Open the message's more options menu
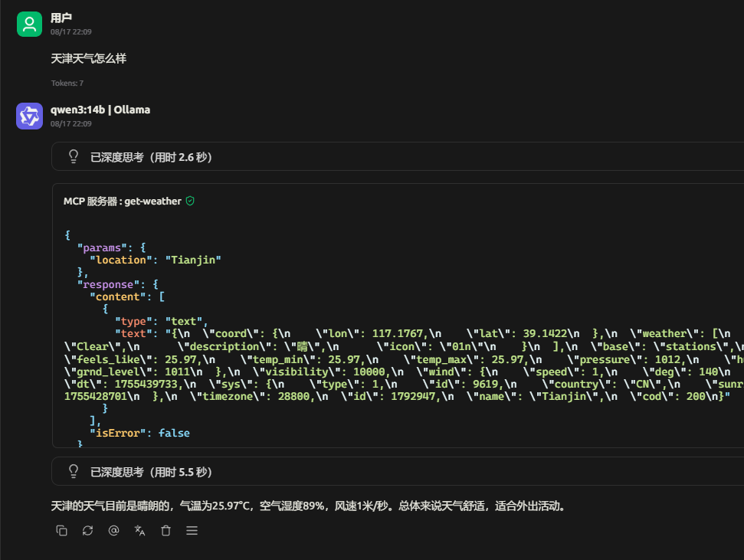The height and width of the screenshot is (560, 744). point(192,531)
